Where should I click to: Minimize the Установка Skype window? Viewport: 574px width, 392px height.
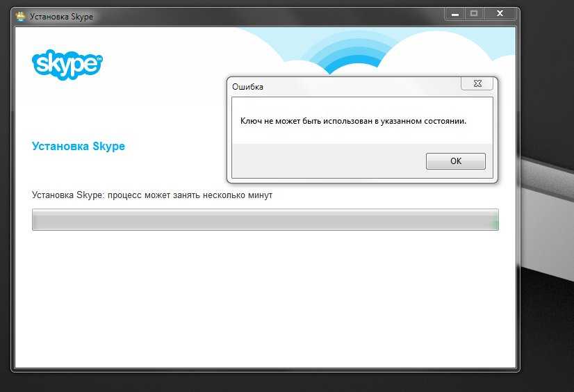tap(455, 14)
